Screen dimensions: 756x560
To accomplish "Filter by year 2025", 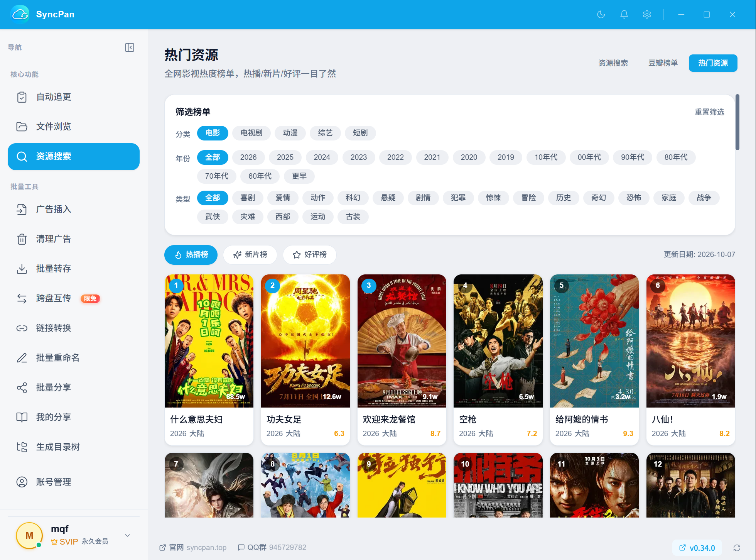I will (x=285, y=157).
